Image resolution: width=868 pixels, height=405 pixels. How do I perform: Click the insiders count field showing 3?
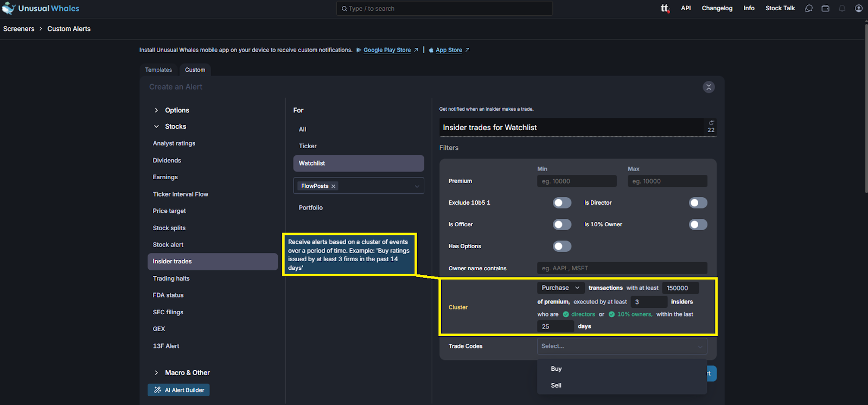coord(649,302)
